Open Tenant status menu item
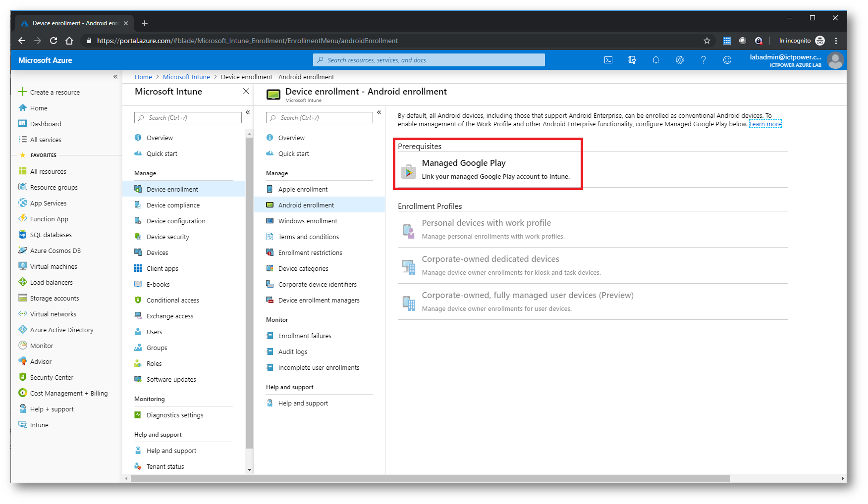 click(x=184, y=466)
